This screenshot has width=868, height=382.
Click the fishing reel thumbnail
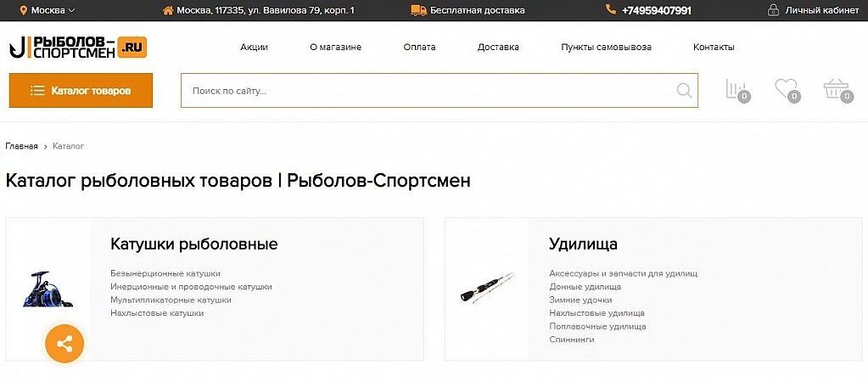pyautogui.click(x=48, y=288)
